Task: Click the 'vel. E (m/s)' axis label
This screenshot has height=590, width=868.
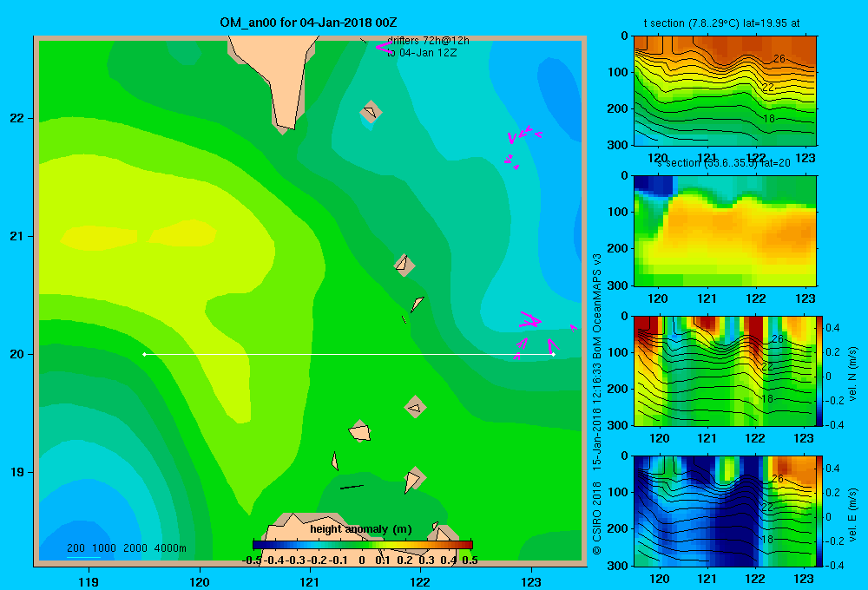Action: click(x=852, y=515)
